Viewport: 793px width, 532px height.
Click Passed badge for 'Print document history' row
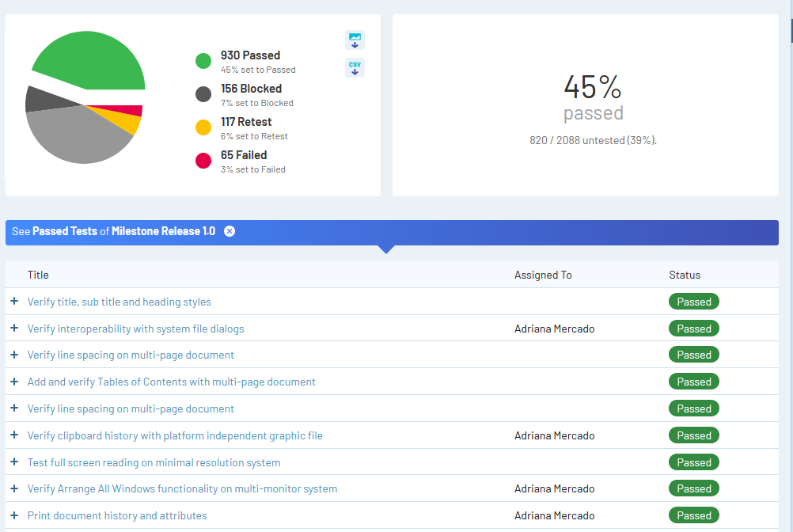point(693,515)
